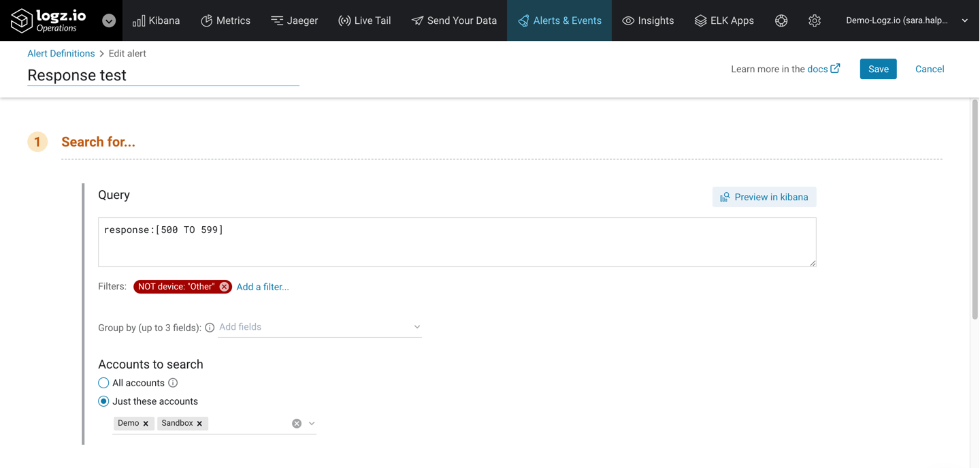Remove the Sandbox account tag
This screenshot has height=468, width=980.
click(199, 424)
